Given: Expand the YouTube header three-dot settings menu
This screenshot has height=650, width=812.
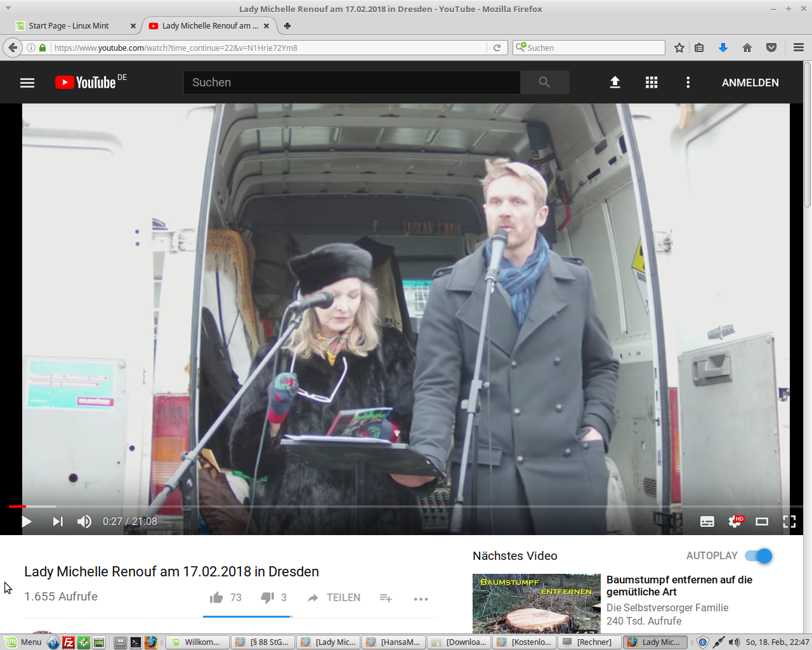Looking at the screenshot, I should pyautogui.click(x=688, y=83).
